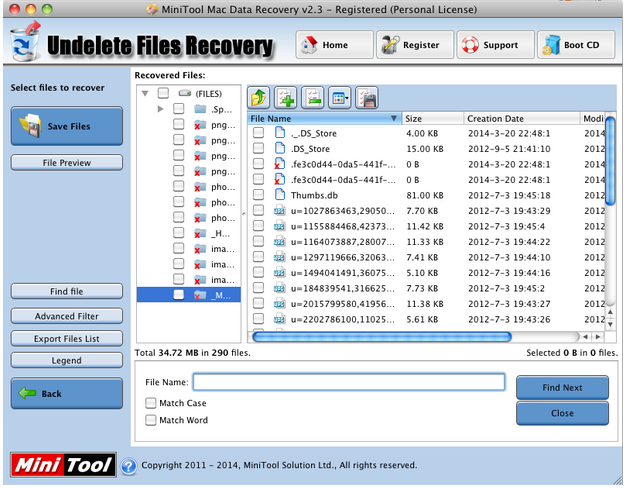626x488 pixels.
Task: Open the Support navigation button
Action: pyautogui.click(x=495, y=45)
